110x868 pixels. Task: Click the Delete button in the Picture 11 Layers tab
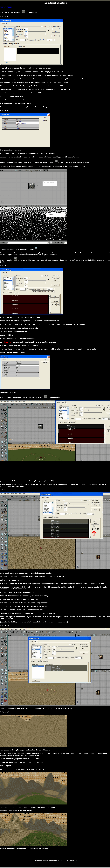55,299
